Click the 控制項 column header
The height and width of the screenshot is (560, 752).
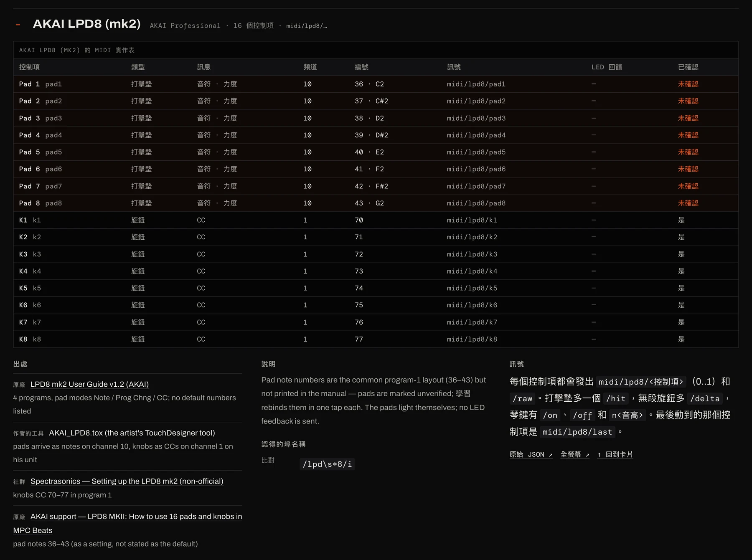tap(30, 67)
